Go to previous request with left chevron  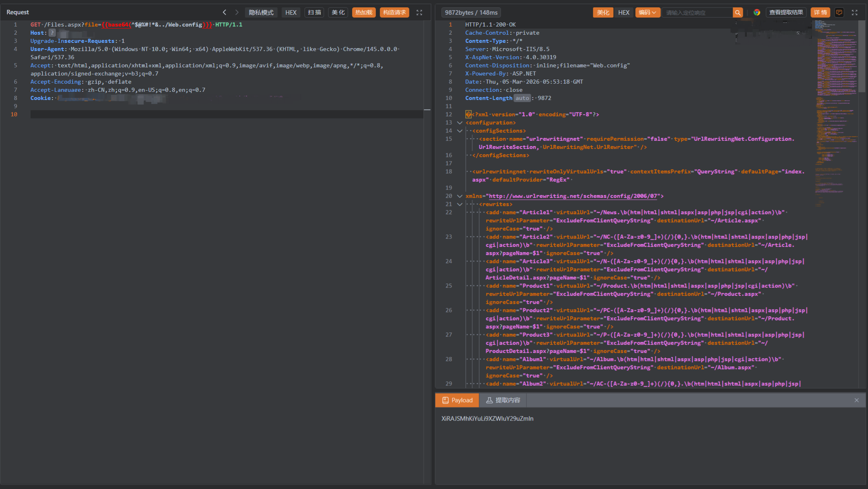coord(224,12)
